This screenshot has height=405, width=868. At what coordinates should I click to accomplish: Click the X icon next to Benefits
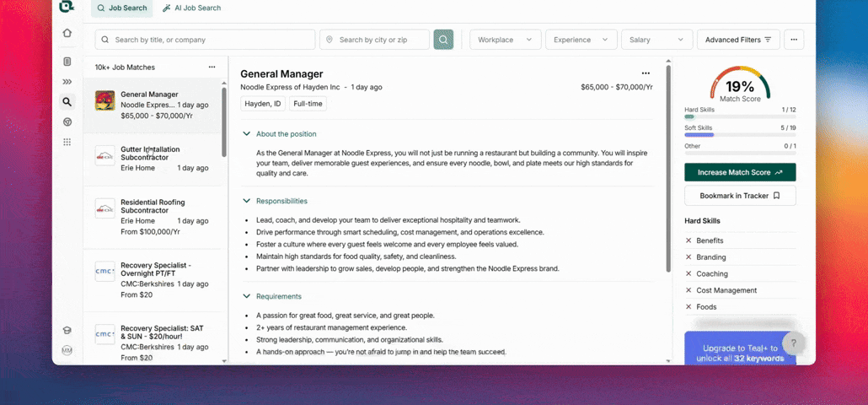tap(689, 240)
